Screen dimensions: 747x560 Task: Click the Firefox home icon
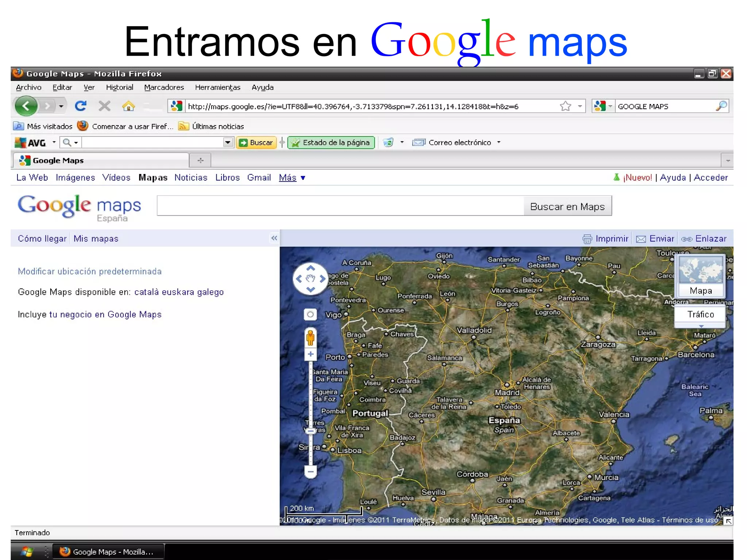coord(128,106)
